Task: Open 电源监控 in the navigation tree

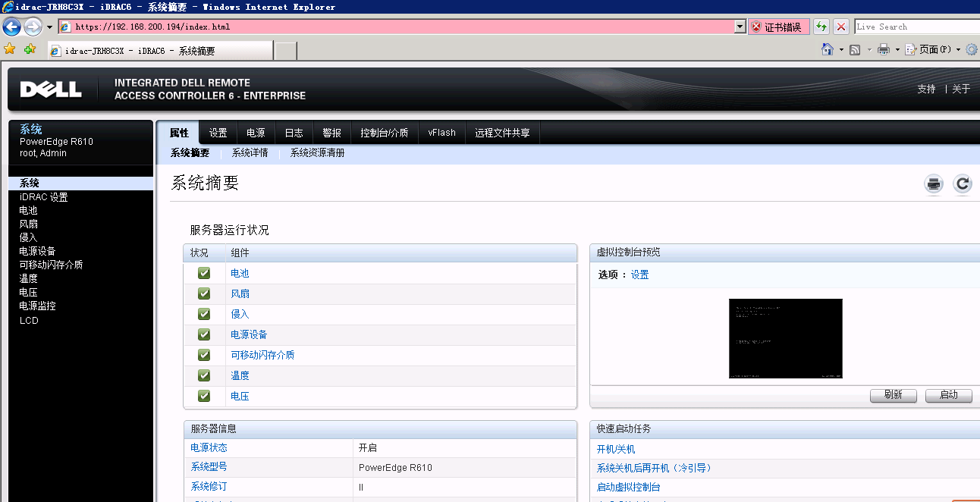Action: [38, 306]
